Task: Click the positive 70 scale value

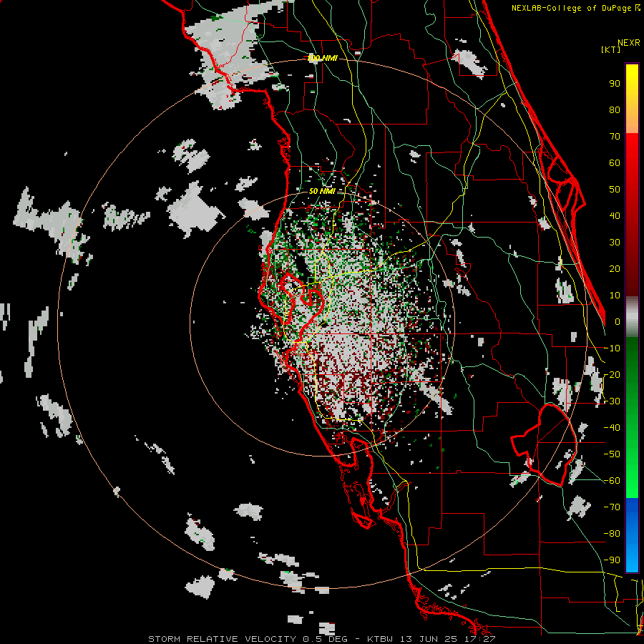Action: [615, 137]
